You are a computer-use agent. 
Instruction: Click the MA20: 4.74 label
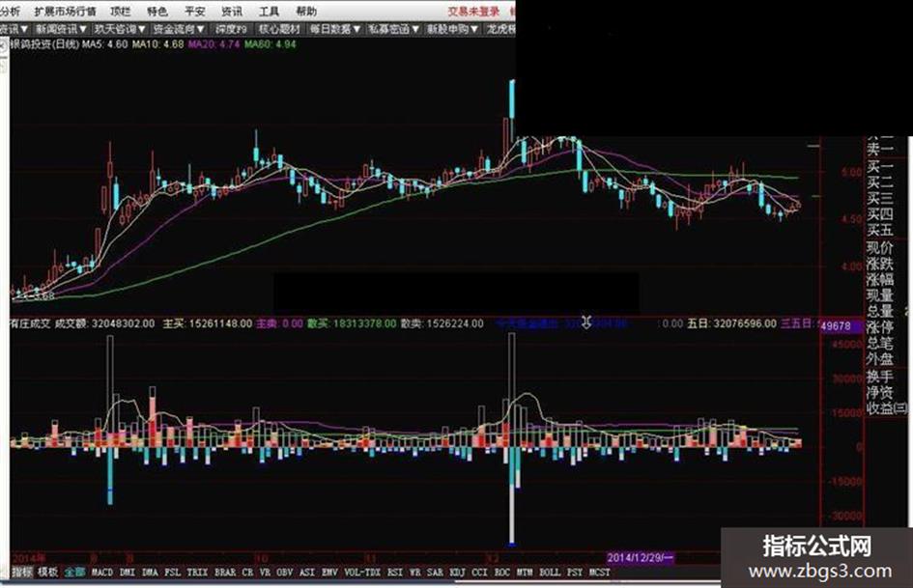pos(214,44)
